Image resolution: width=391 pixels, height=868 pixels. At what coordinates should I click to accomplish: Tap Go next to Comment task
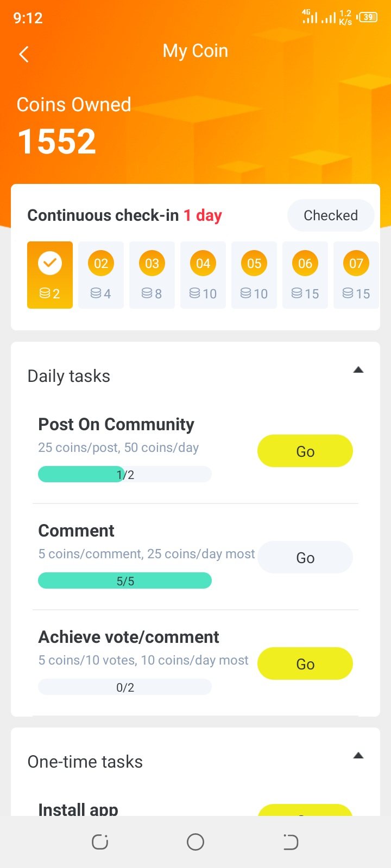tap(305, 557)
